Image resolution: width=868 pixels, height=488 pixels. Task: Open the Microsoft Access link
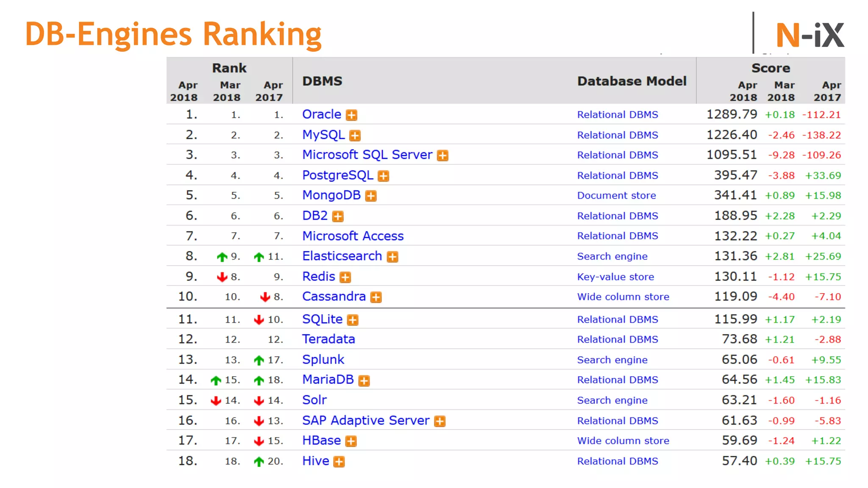[x=353, y=236]
